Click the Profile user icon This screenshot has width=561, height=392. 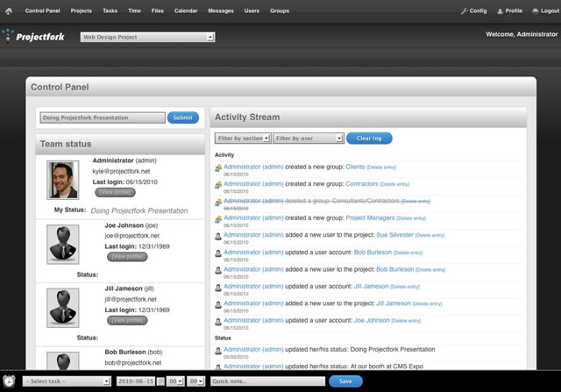coord(501,11)
